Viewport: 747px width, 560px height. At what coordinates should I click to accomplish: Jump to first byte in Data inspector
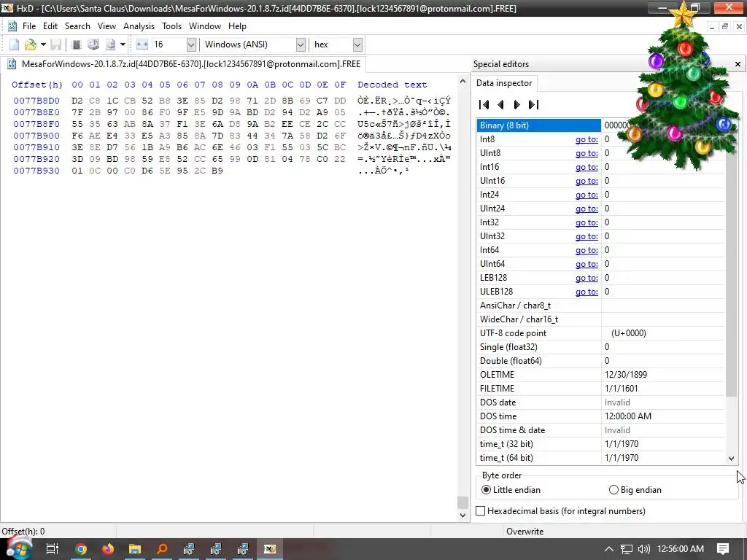point(484,105)
